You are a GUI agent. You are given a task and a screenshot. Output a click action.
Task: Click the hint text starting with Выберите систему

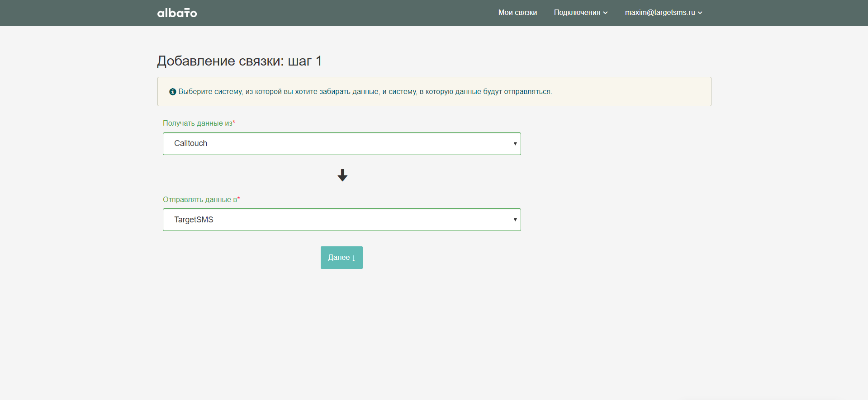click(x=365, y=92)
